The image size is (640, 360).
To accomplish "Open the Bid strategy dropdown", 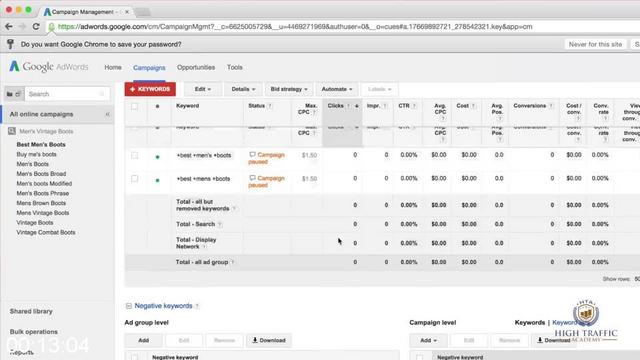I will point(289,89).
